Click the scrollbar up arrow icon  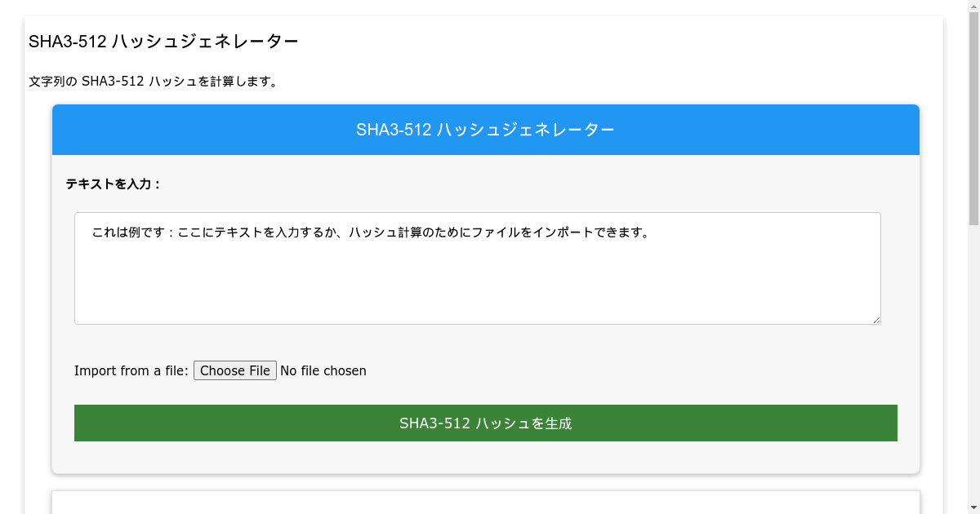[974, 7]
